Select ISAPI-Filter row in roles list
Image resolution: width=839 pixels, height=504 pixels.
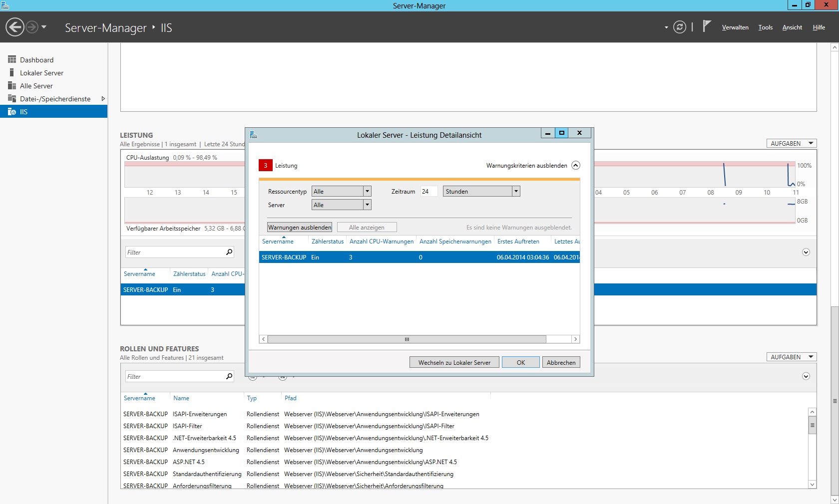[x=464, y=426]
